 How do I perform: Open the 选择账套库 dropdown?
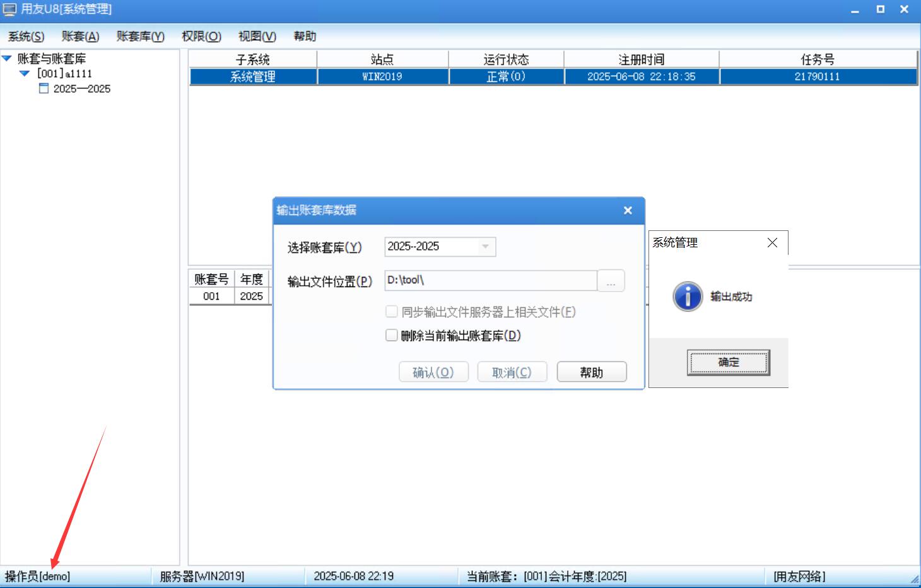(485, 247)
